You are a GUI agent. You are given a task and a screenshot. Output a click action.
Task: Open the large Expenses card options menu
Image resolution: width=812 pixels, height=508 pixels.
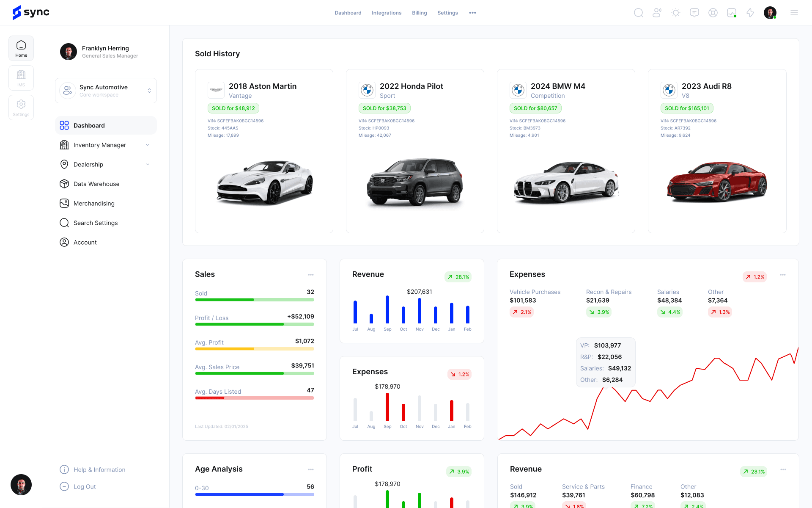(783, 275)
